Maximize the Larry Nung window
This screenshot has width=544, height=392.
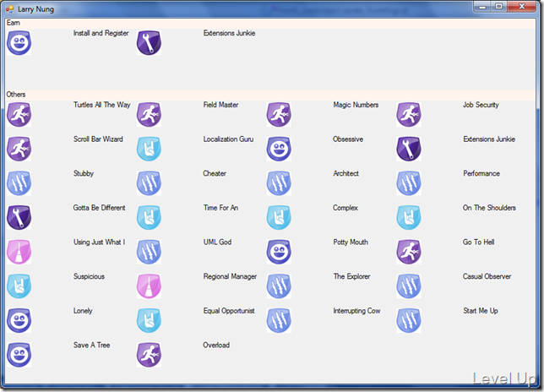click(x=499, y=7)
